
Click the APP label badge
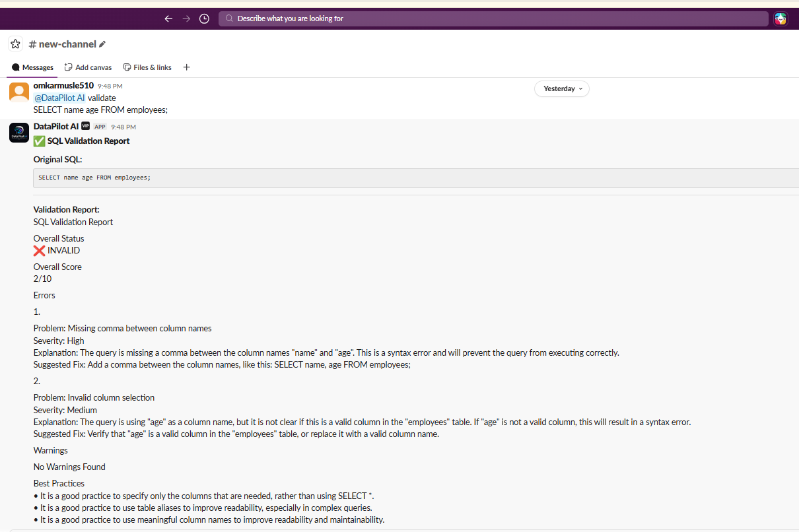coord(100,127)
